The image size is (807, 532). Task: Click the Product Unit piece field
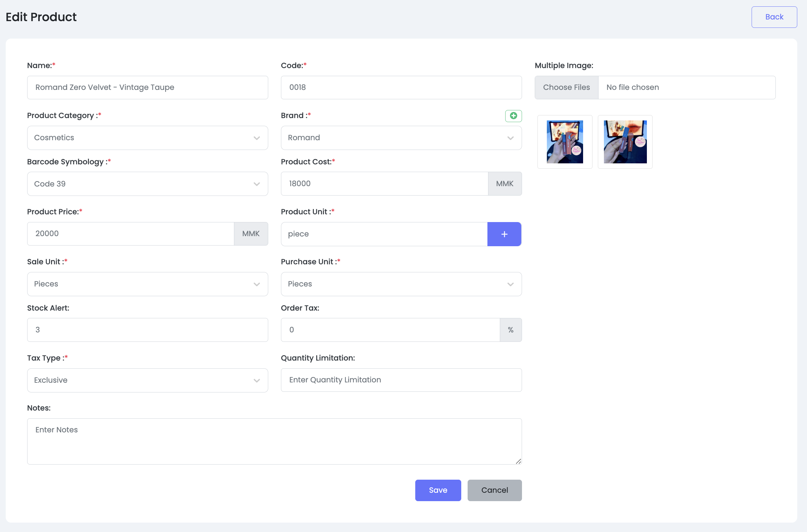[x=384, y=234]
